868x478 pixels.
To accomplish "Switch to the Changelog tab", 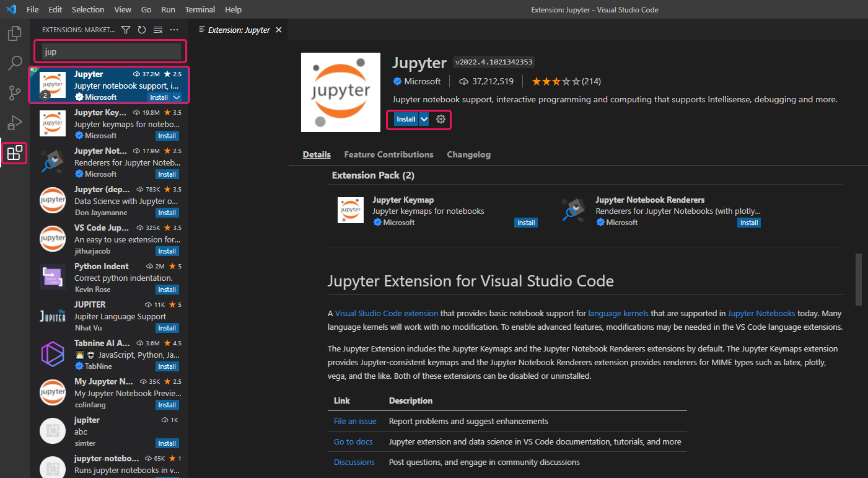I will coord(469,154).
